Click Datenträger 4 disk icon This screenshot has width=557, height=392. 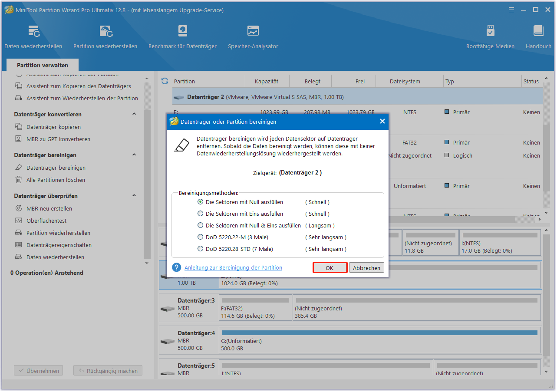167,342
